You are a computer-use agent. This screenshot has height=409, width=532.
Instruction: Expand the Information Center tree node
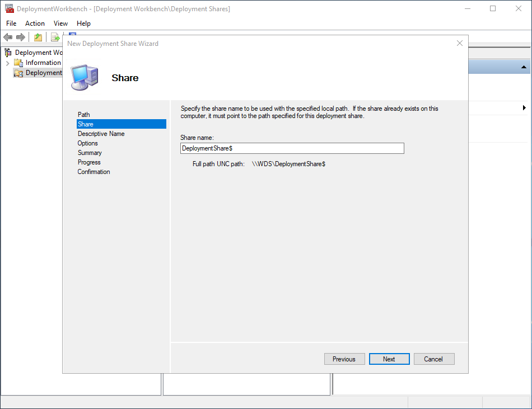tap(7, 63)
